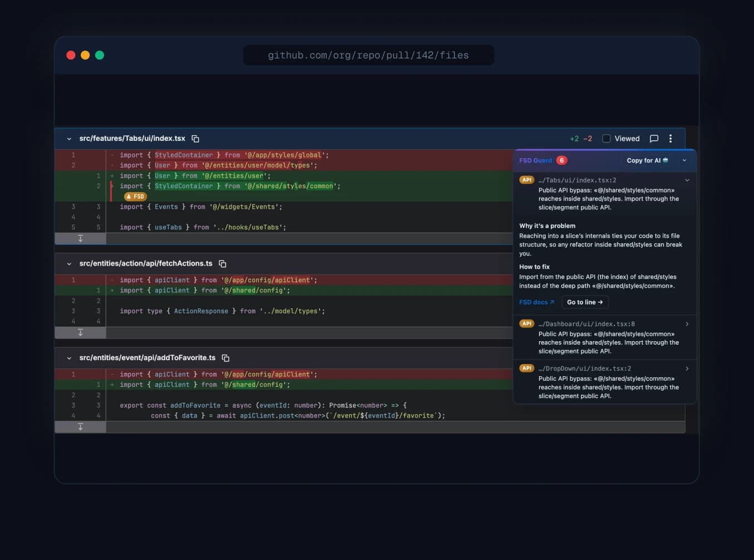Copy path of addToFavorite.ts file
The height and width of the screenshot is (560, 754).
coord(226,358)
